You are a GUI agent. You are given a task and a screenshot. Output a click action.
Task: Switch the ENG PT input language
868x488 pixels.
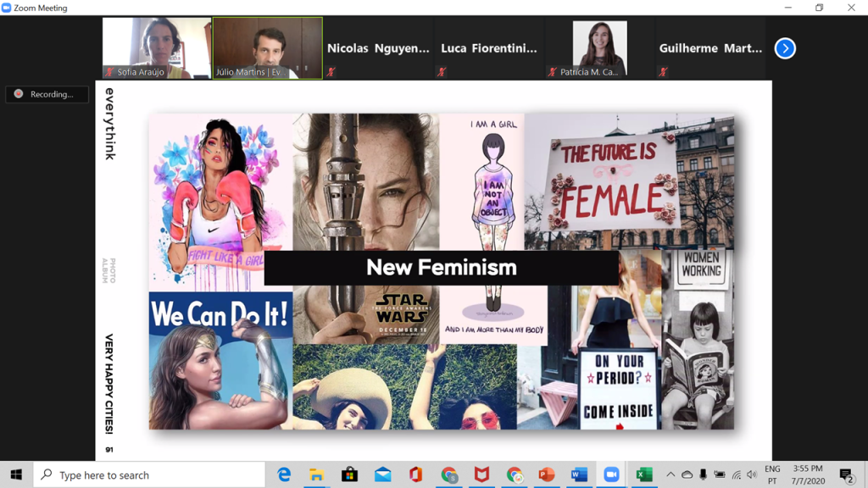click(x=772, y=474)
